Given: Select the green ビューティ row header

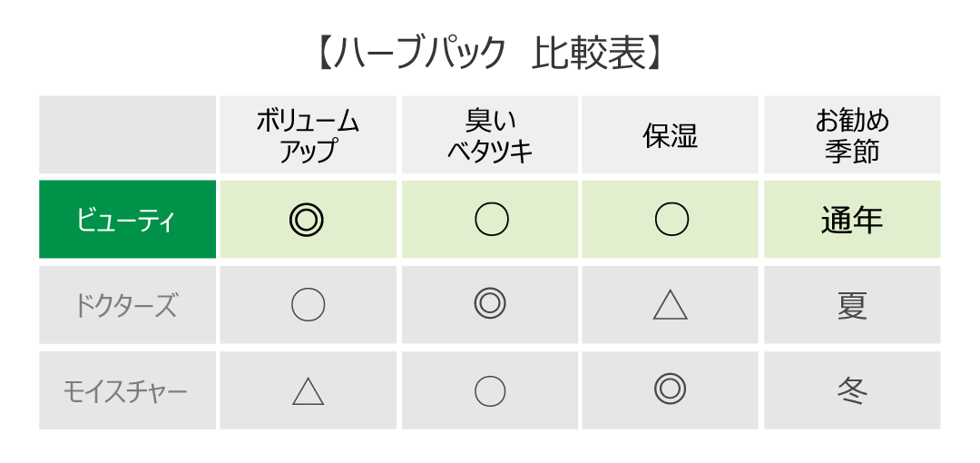Looking at the screenshot, I should click(127, 220).
